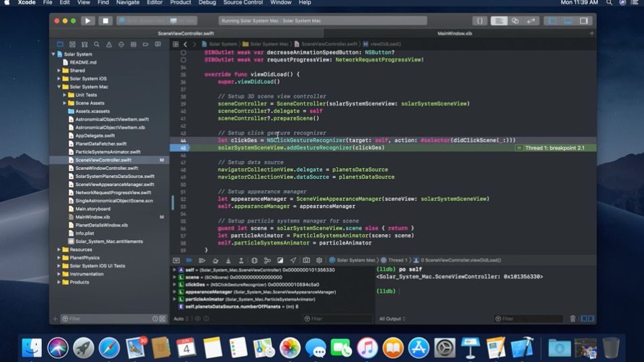This screenshot has height=362, width=644.
Task: Click the Step Over debug icon
Action: 215,261
